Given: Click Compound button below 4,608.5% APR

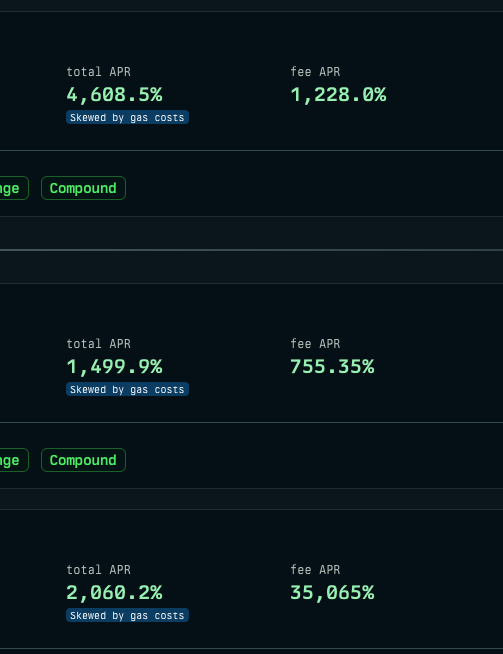Looking at the screenshot, I should 83,188.
